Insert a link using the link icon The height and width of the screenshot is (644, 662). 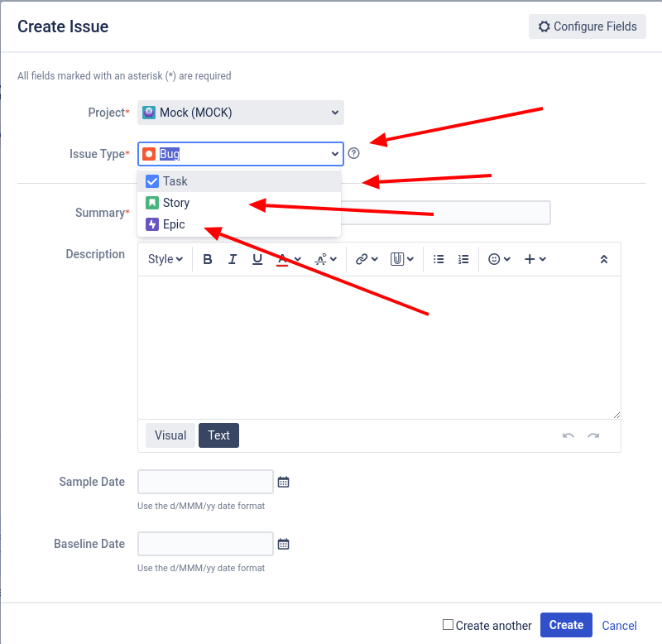[362, 259]
